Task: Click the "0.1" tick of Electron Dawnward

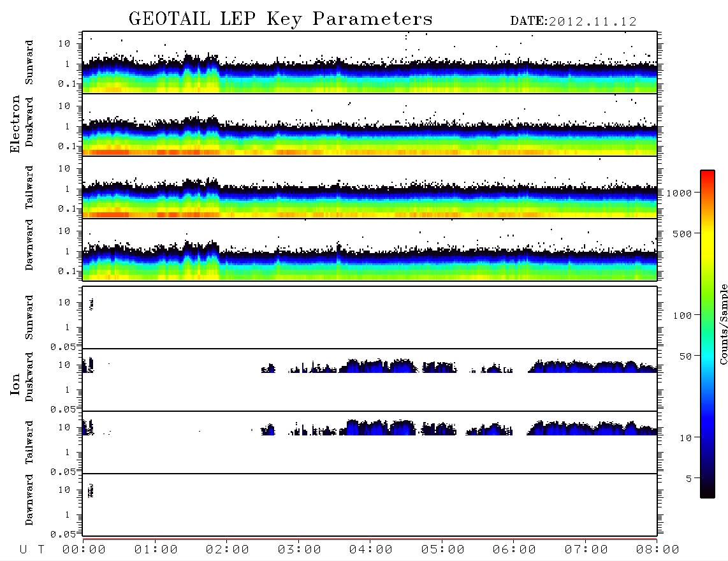Action: [67, 271]
